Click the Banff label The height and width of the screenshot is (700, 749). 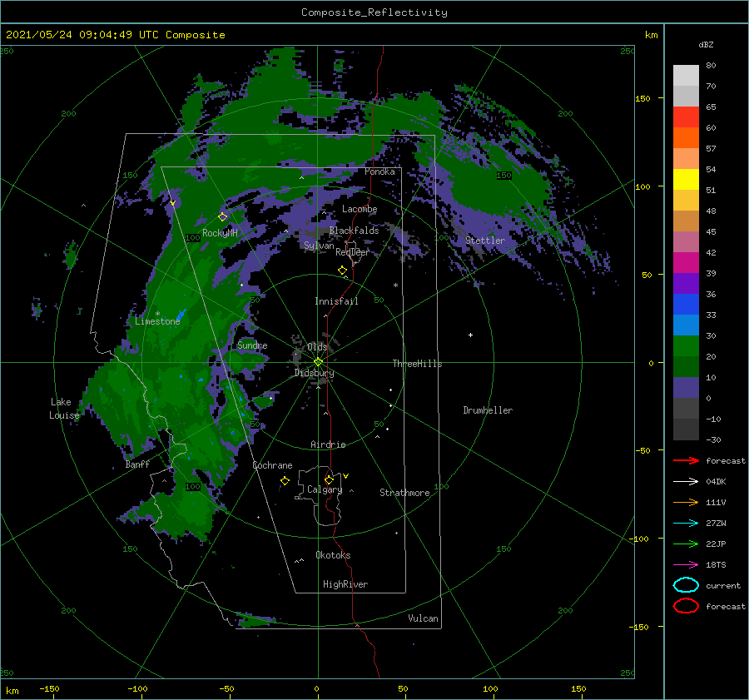point(137,464)
